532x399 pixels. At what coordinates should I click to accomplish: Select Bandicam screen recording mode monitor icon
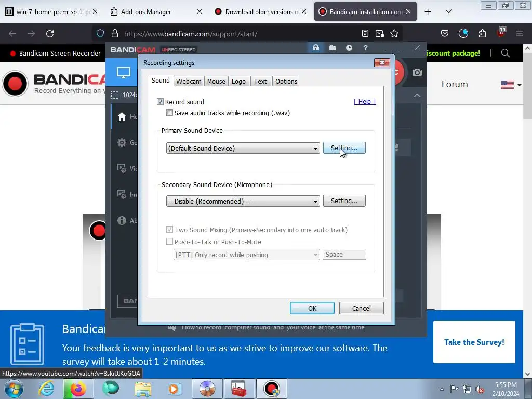coord(123,73)
